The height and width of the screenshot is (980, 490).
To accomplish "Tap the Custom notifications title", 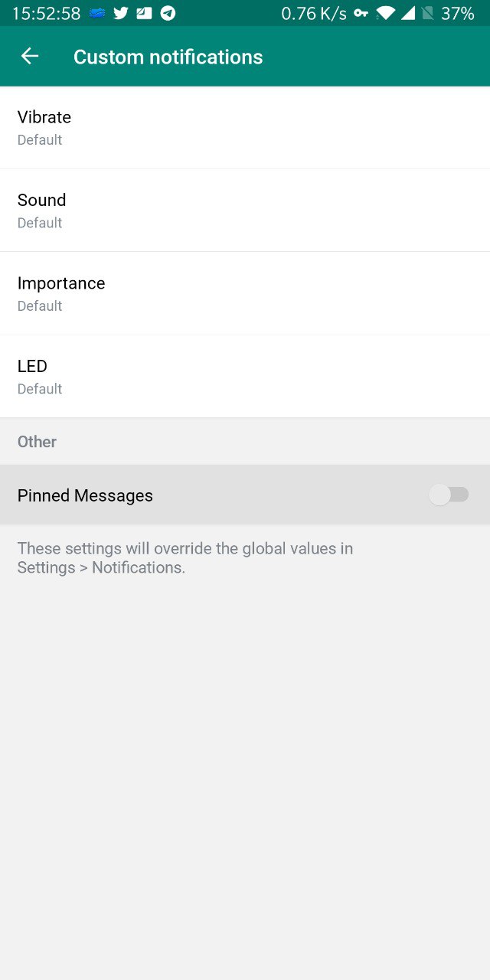I will [x=168, y=57].
